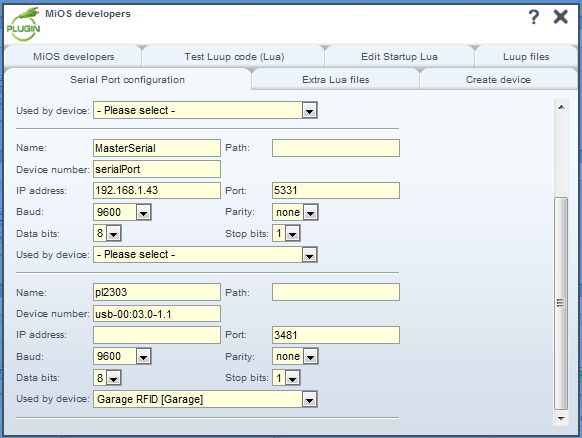
Task: Open the Extra Lua files tab
Action: (x=336, y=80)
